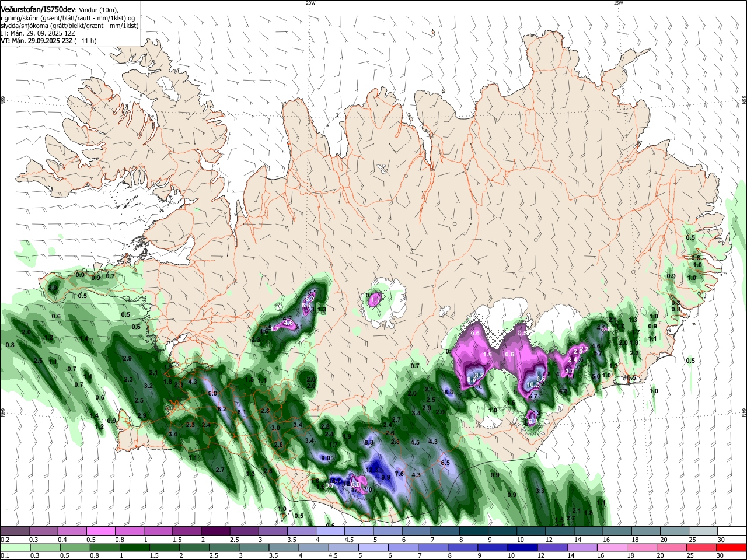
Task: Select the bright pink 0.5 swatch on snow scale
Action: point(100,531)
